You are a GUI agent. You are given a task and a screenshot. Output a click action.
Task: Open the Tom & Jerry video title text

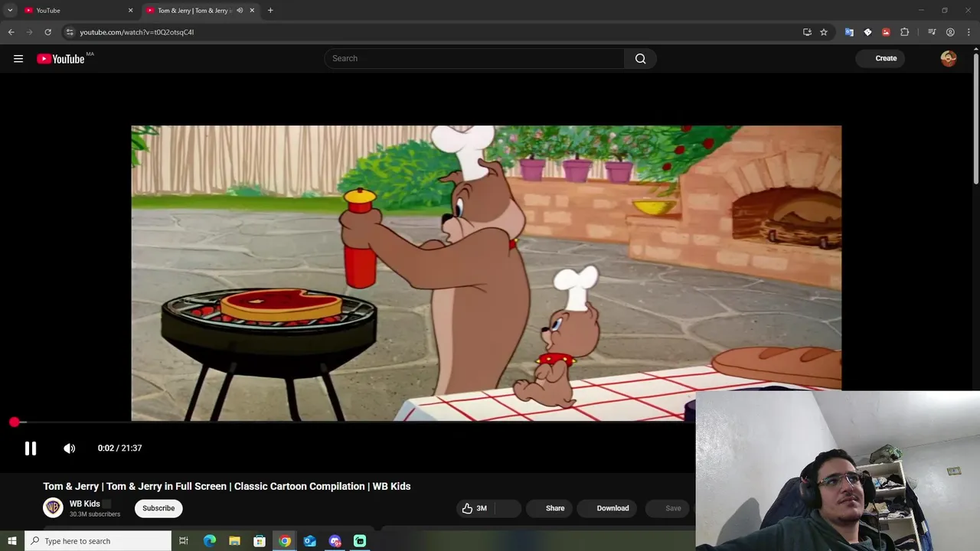[227, 486]
